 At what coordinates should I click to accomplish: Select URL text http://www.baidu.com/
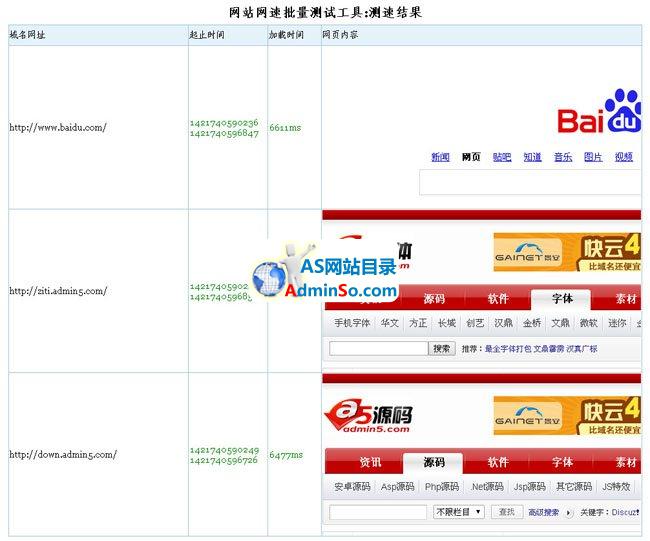58,127
